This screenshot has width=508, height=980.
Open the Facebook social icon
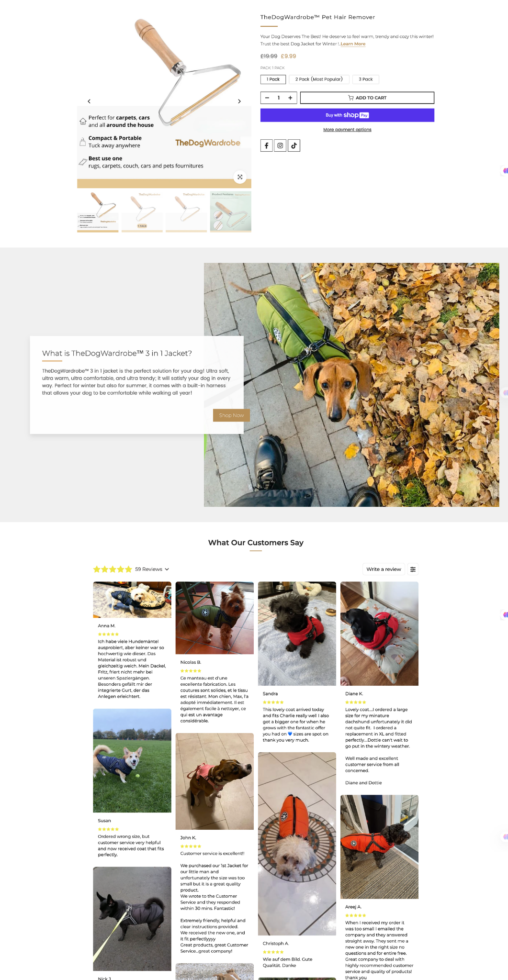tap(267, 145)
